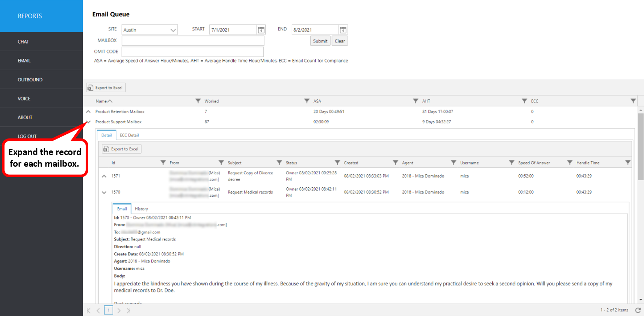Filter the From column in detail grid
The image size is (644, 316).
tap(221, 163)
